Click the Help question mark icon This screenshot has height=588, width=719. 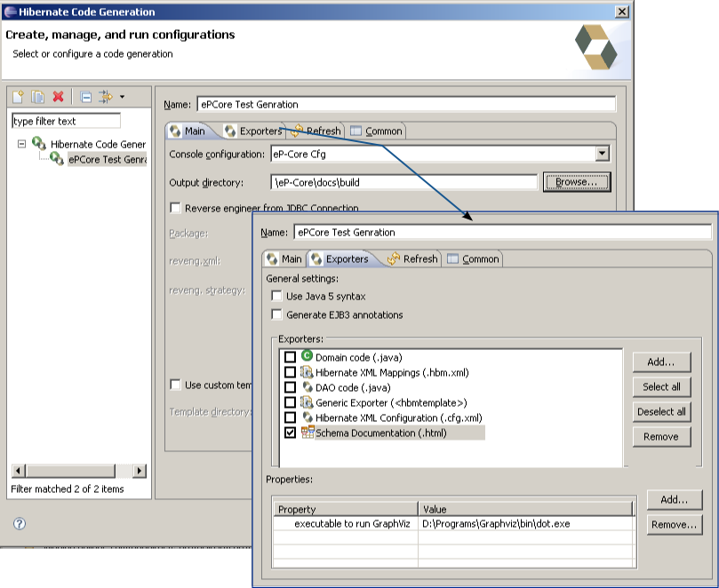(x=20, y=523)
